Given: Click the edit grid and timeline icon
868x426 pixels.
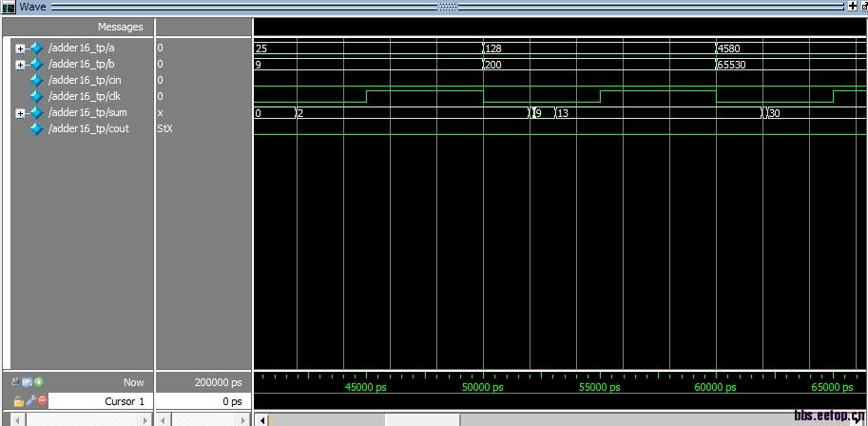Looking at the screenshot, I should [28, 381].
